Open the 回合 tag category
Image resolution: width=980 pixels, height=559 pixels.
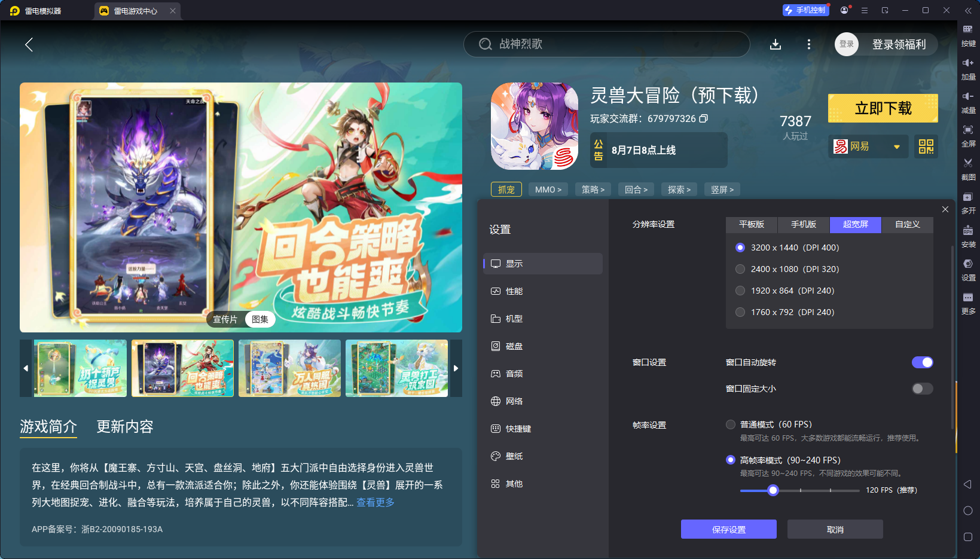[x=636, y=190]
